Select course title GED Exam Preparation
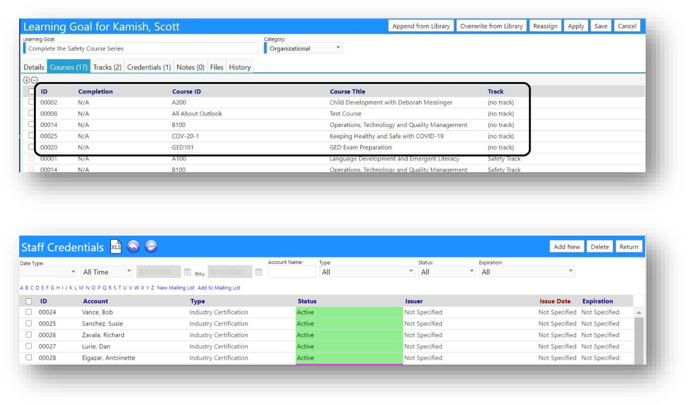Screen dimensions: 687x405 click(361, 147)
